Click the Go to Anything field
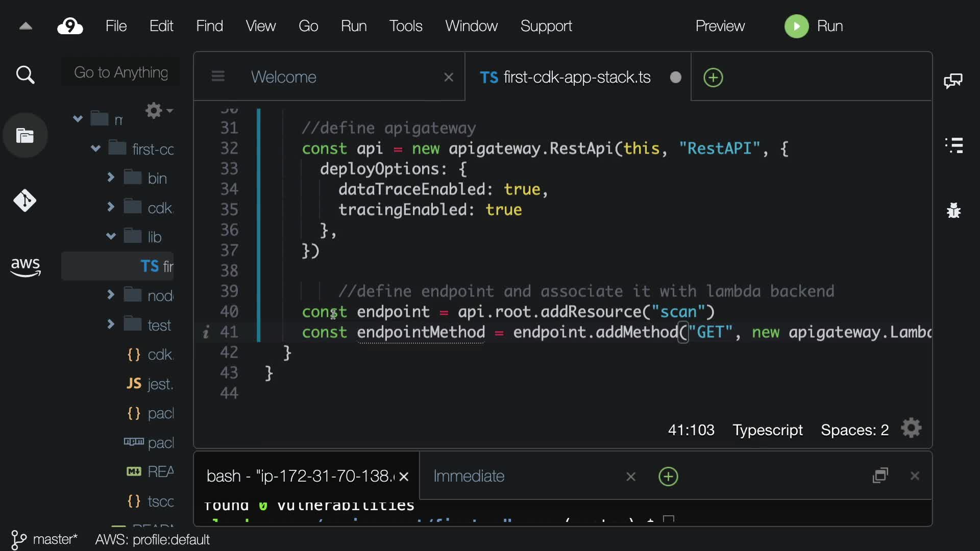This screenshot has width=980, height=551. [x=121, y=72]
